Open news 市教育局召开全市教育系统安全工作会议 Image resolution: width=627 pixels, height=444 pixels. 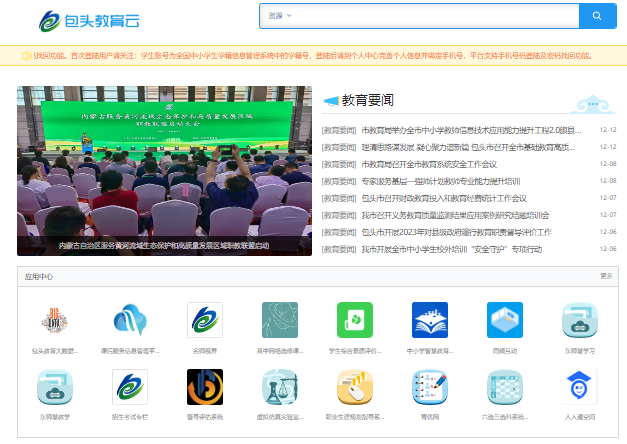point(428,164)
